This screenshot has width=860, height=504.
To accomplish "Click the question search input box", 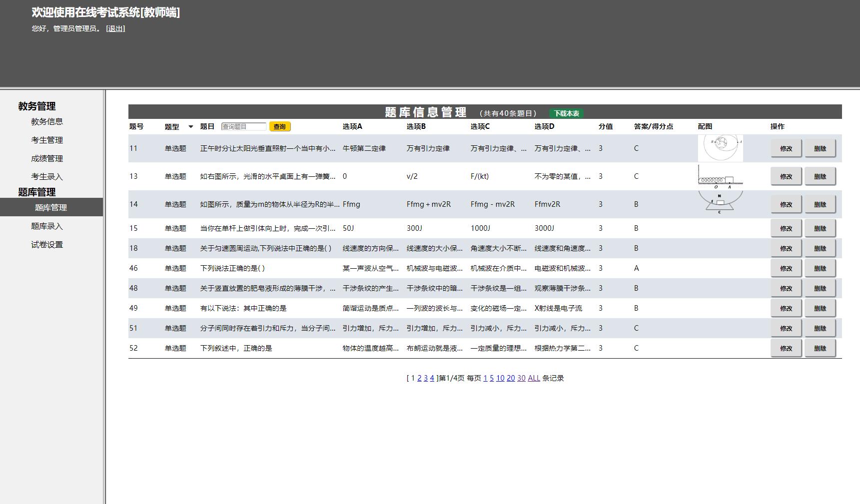I will [x=243, y=126].
